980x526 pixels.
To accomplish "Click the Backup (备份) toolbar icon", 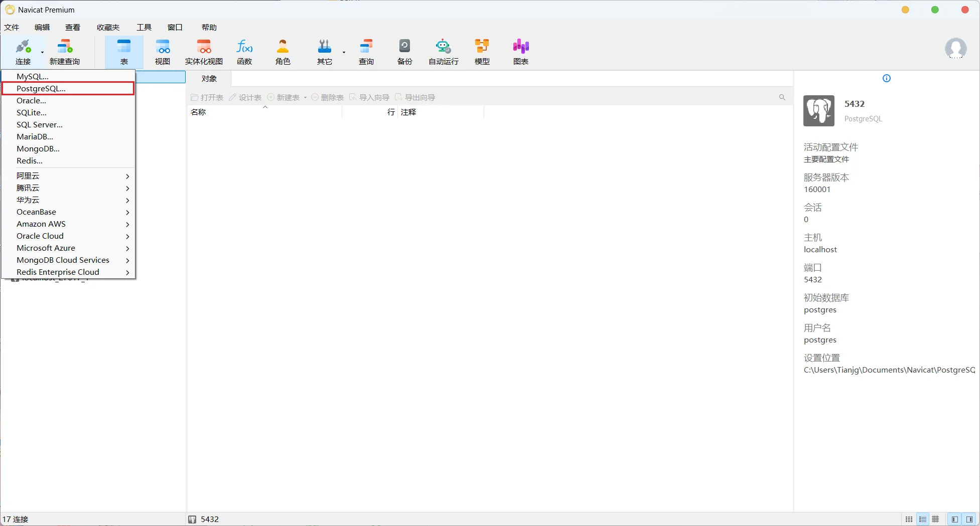I will point(404,52).
